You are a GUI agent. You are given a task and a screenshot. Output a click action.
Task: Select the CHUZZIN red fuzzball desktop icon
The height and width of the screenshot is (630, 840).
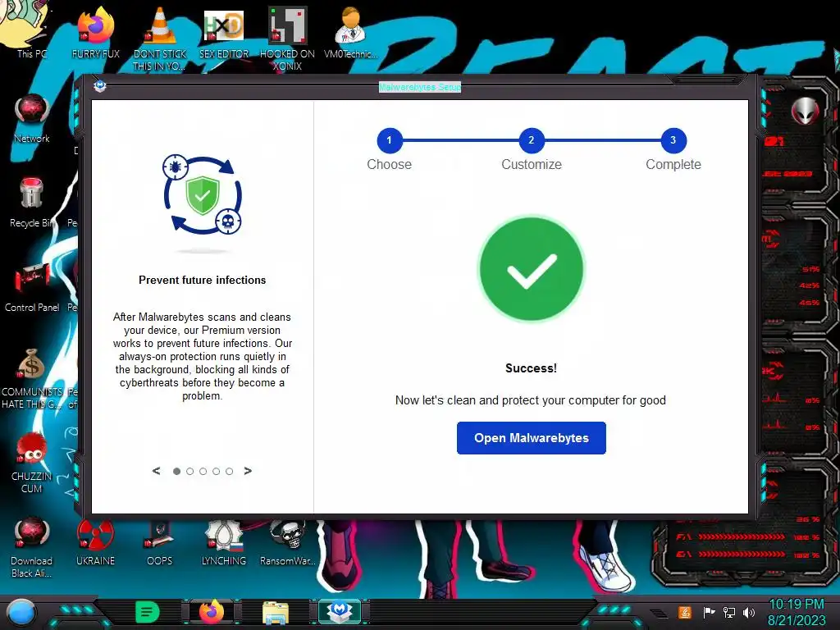(x=32, y=463)
